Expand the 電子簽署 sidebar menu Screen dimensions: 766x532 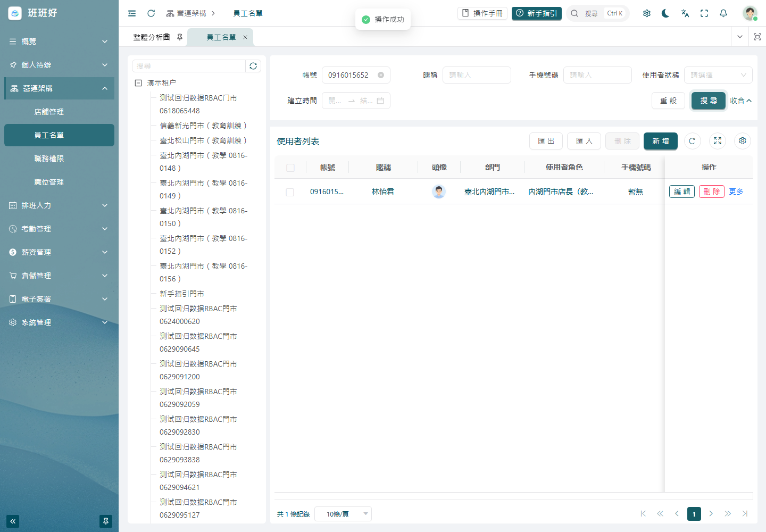tap(59, 299)
